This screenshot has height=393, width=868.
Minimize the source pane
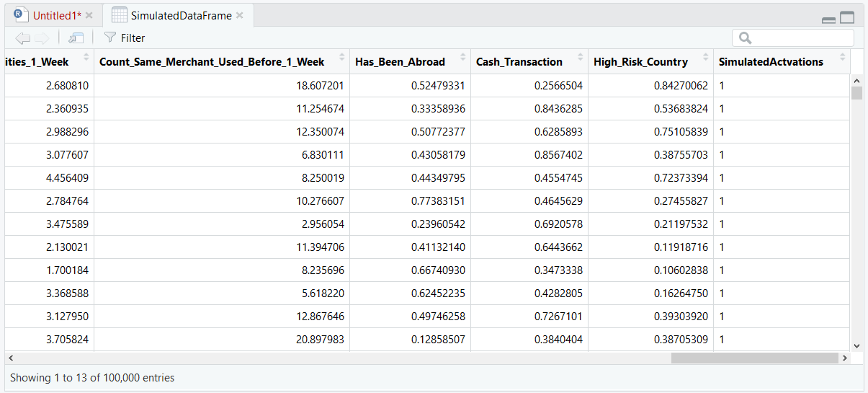tap(829, 19)
